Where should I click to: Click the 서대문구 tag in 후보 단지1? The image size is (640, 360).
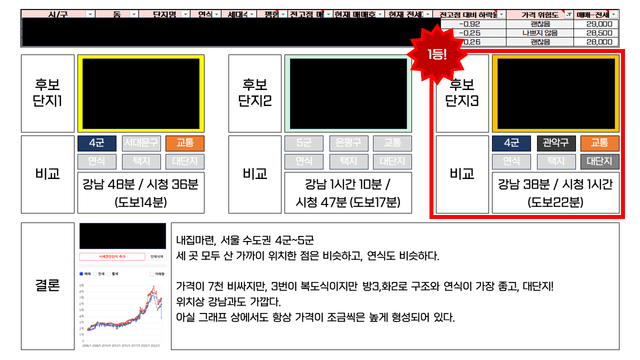click(141, 143)
